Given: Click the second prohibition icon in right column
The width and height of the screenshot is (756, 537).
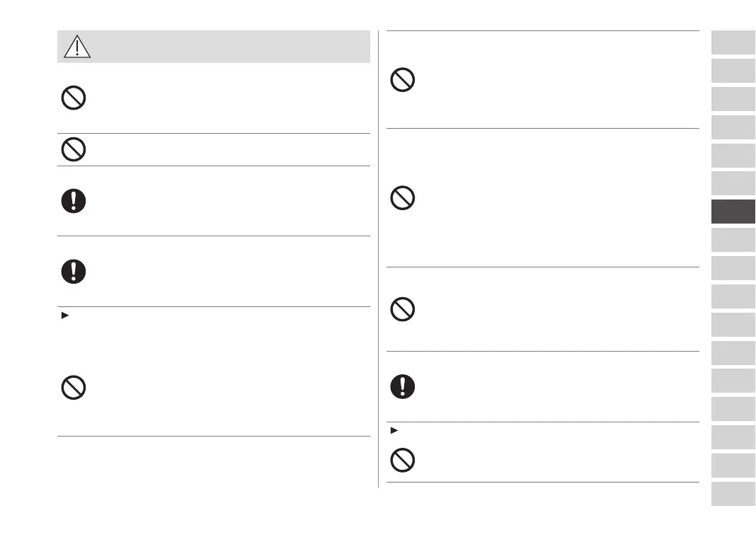Looking at the screenshot, I should [x=403, y=198].
